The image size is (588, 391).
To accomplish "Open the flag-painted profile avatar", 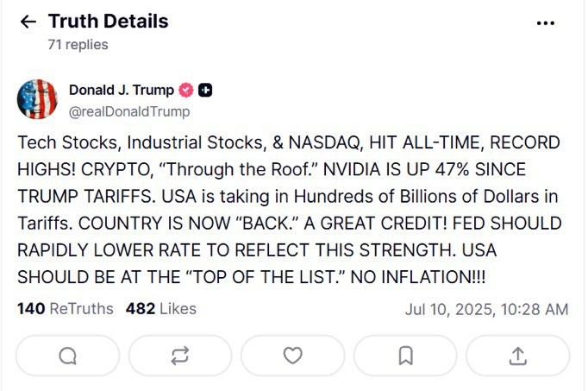I will pos(37,99).
